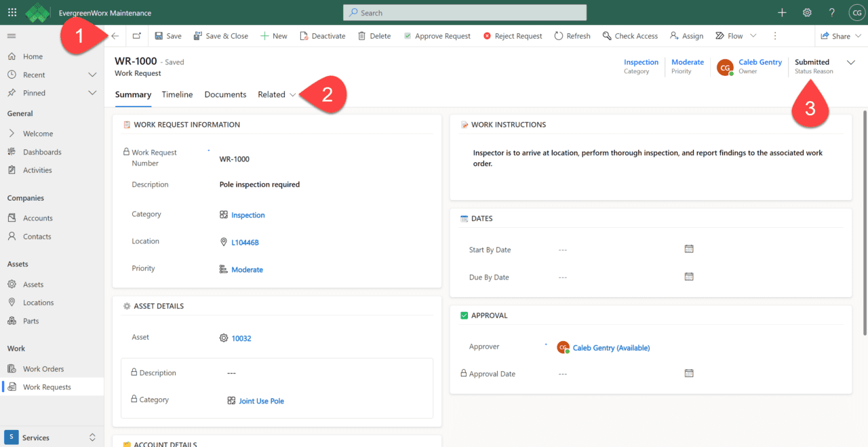The height and width of the screenshot is (447, 868).
Task: Open the Services area switcher
Action: coord(52,438)
